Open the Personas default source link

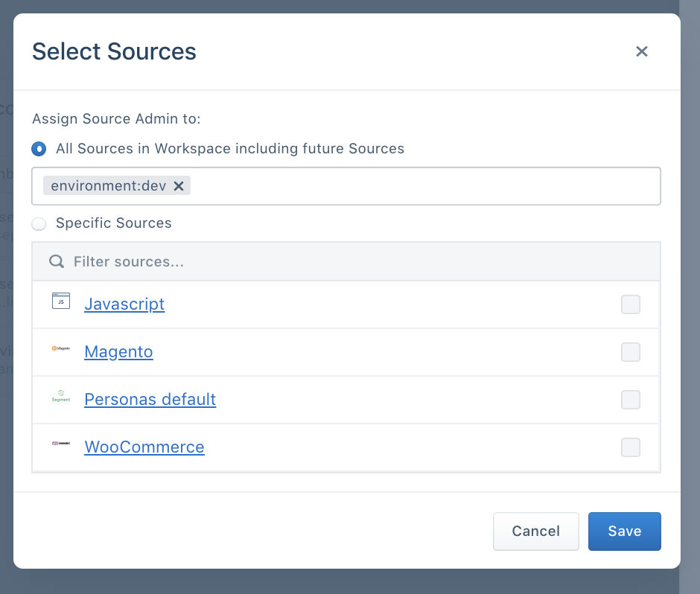(x=150, y=399)
